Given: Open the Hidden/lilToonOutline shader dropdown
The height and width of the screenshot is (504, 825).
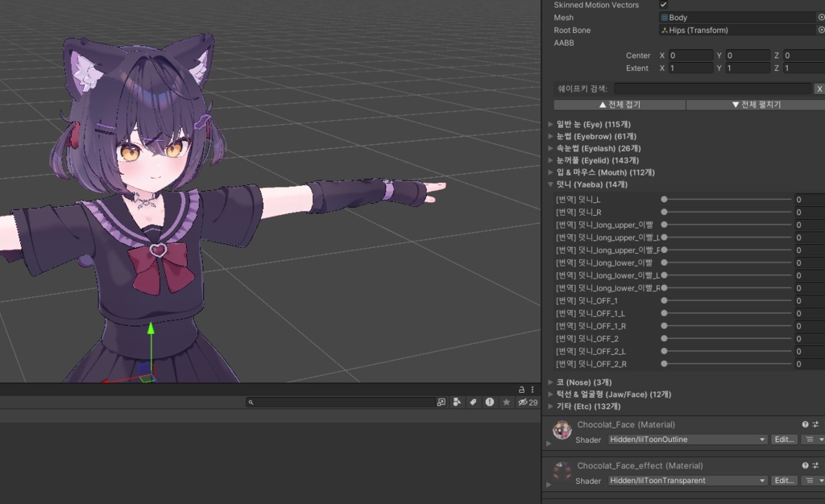Looking at the screenshot, I should (687, 440).
